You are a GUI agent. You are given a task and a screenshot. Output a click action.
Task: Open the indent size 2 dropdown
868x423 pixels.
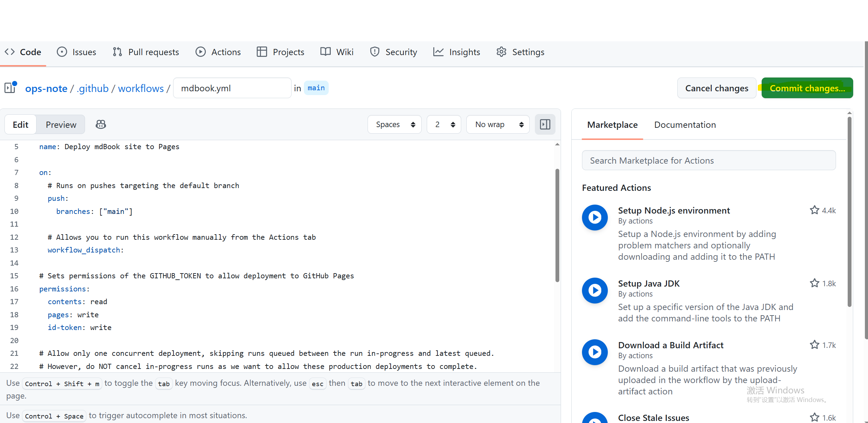click(x=444, y=124)
